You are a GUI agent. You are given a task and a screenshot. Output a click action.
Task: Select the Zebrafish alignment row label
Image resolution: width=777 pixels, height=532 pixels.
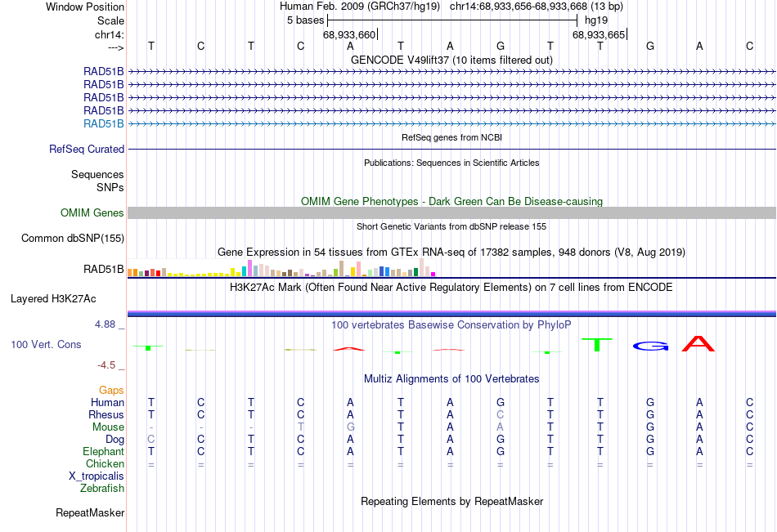tap(102, 489)
